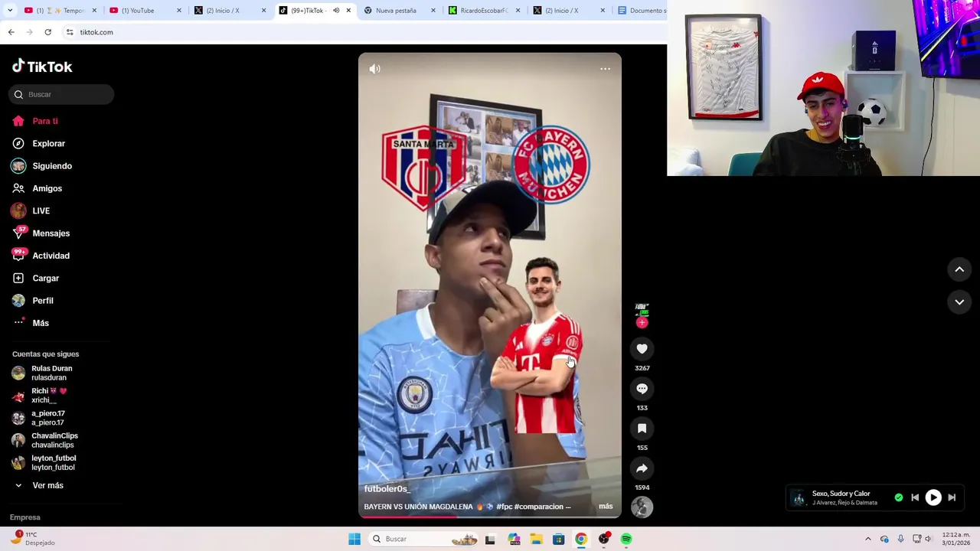Go to the TikTok logo home

point(42,67)
